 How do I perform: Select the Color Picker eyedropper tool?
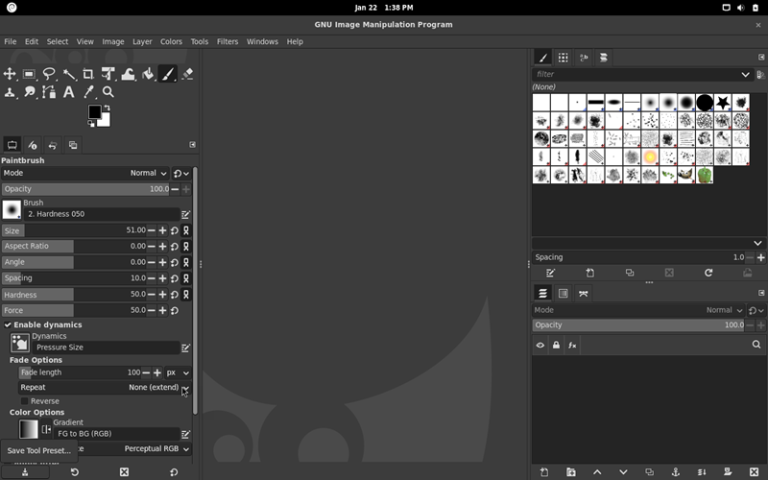click(x=88, y=92)
